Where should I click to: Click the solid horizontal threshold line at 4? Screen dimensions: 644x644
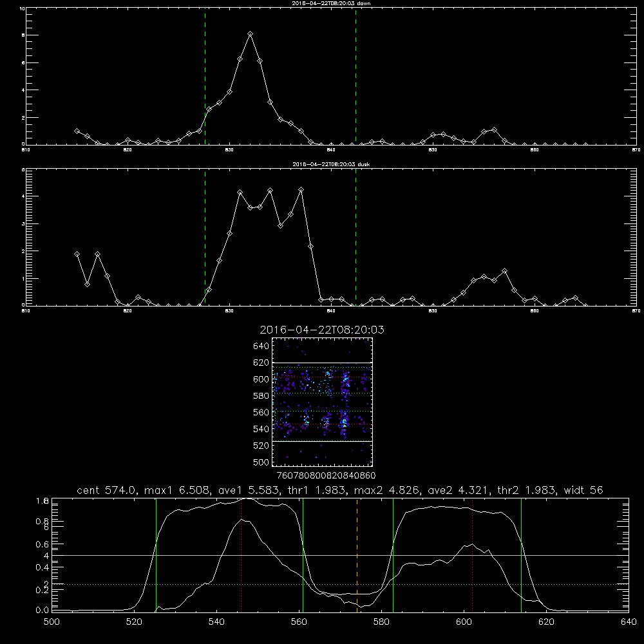coord(340,555)
